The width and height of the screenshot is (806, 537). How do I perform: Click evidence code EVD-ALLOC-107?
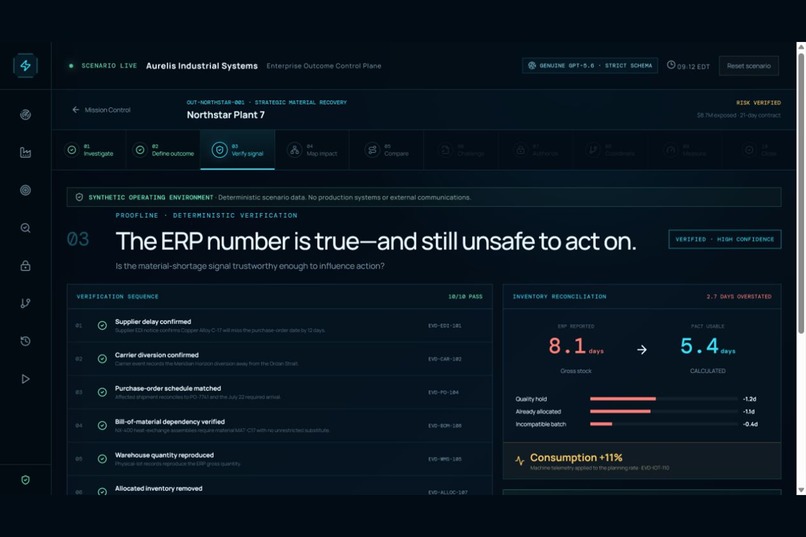point(448,492)
